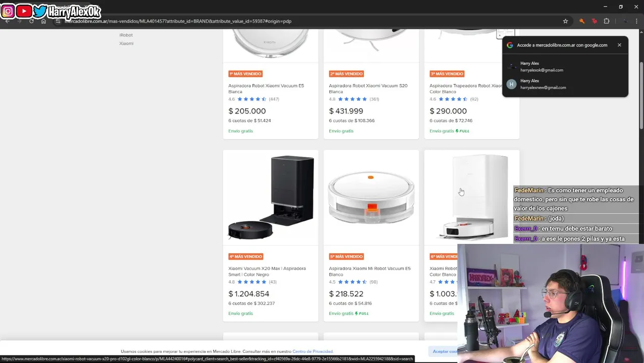644x363 pixels.
Task: Open Mi Robot Vacuum E5 product image
Action: [x=371, y=197]
